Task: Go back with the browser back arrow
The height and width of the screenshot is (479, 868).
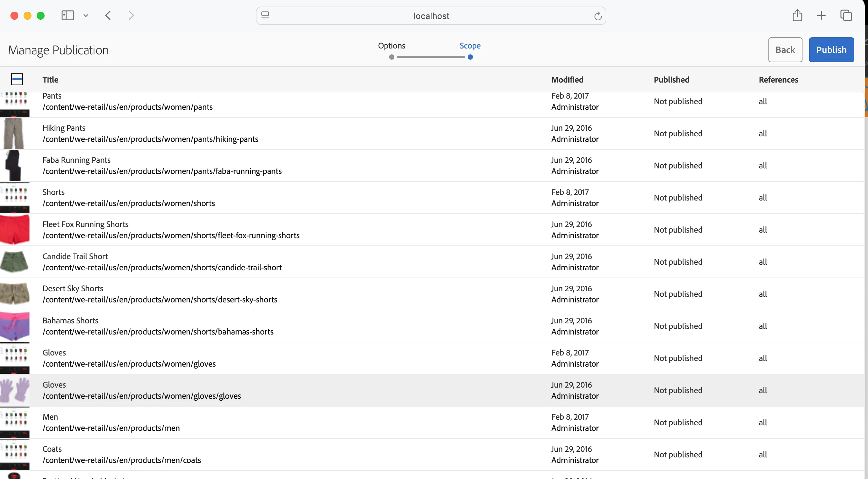Action: 108,15
